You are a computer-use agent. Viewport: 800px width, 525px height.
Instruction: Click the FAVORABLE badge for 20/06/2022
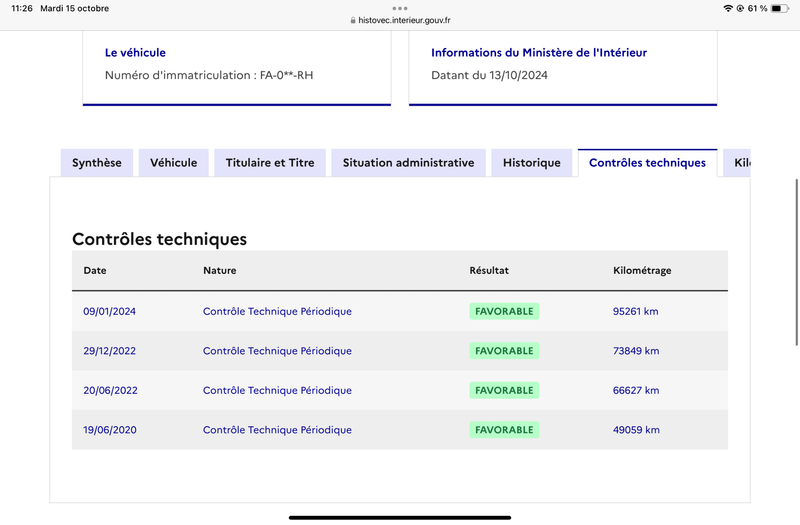(504, 390)
